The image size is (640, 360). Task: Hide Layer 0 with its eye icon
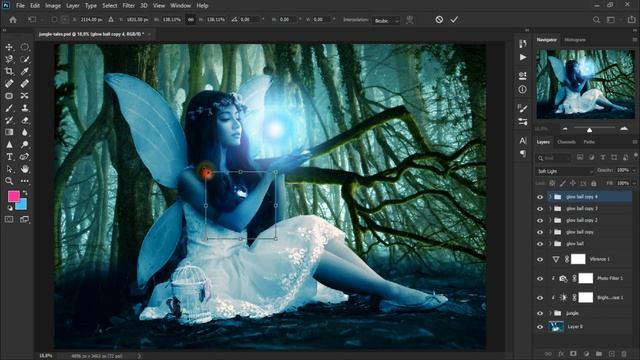[540, 327]
